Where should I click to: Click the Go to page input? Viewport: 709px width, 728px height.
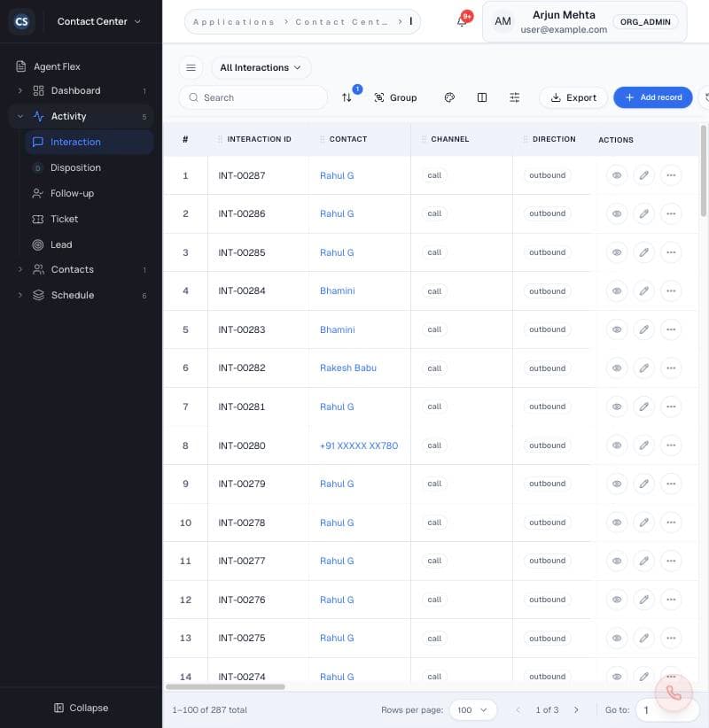pyautogui.click(x=667, y=710)
